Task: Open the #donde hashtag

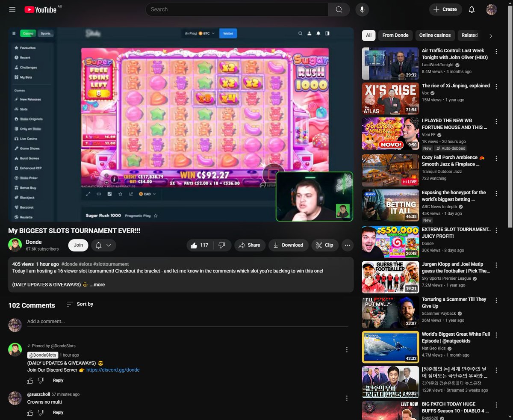Action: 69,264
